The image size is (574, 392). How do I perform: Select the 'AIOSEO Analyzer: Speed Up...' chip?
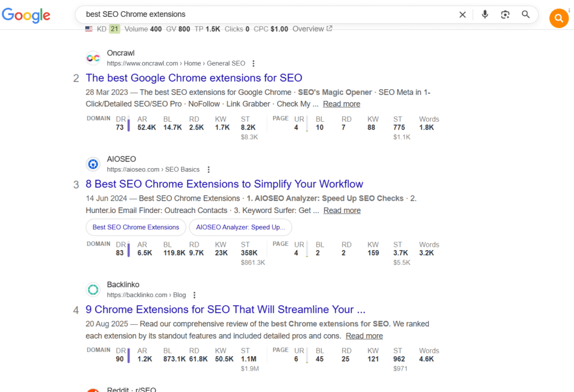click(x=240, y=227)
